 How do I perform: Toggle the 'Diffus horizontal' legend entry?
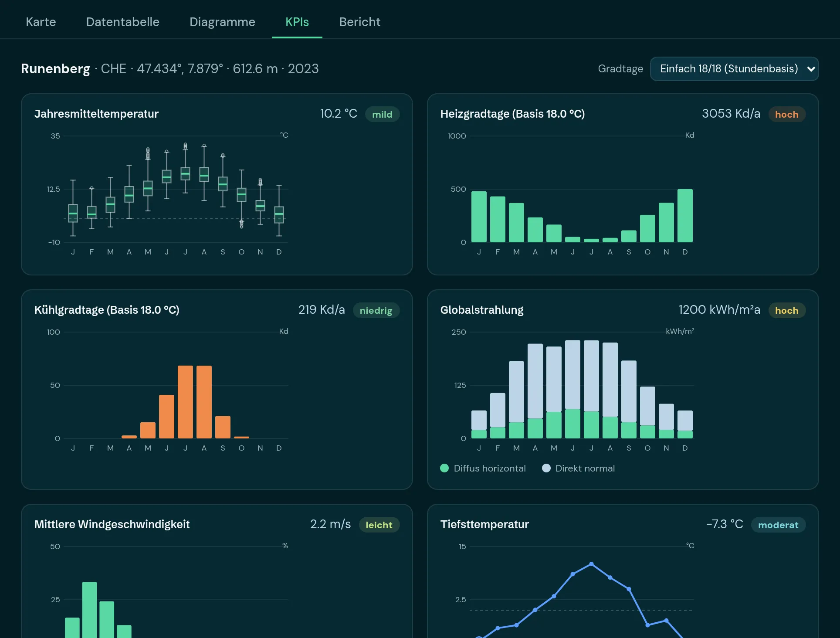483,468
